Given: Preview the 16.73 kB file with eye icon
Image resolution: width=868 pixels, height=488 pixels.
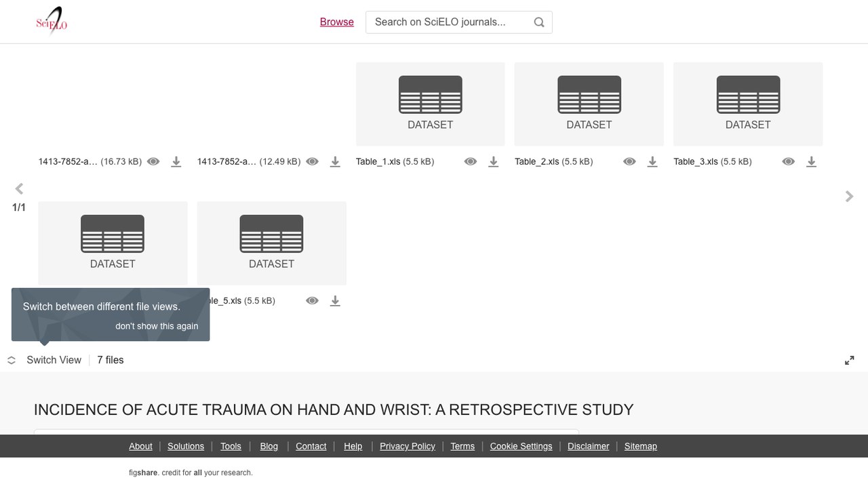Looking at the screenshot, I should [154, 162].
